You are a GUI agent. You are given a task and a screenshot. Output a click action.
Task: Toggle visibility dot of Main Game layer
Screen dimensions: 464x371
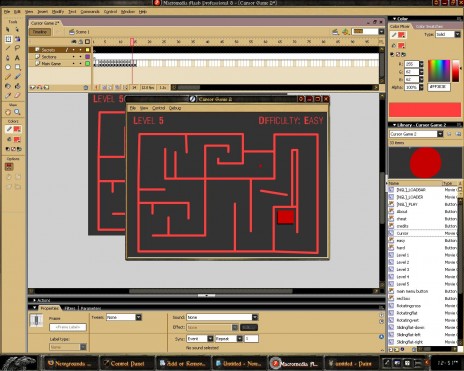pyautogui.click(x=74, y=63)
